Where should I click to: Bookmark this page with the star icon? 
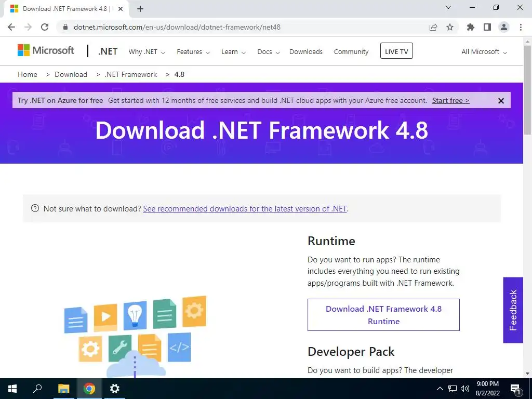(x=450, y=27)
